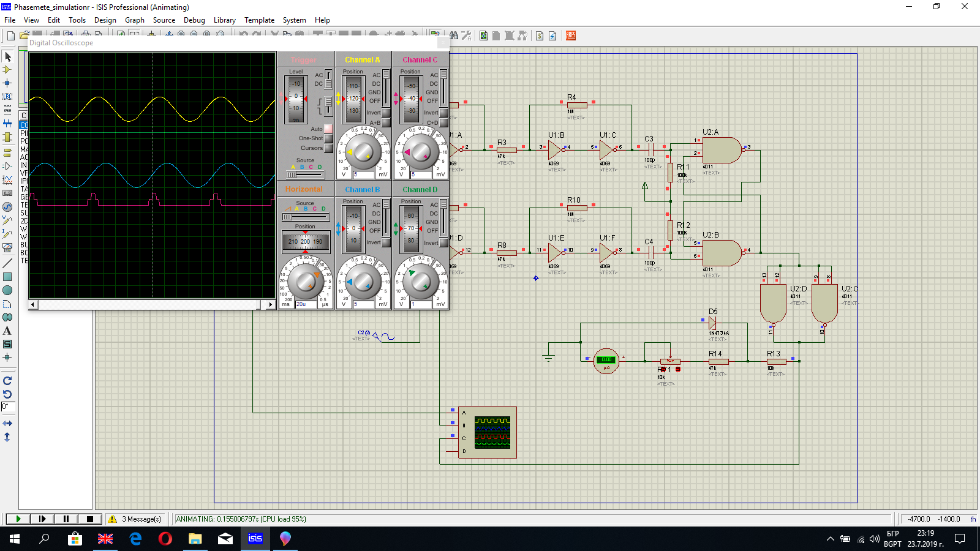
Task: Toggle the Trigger Auto button
Action: coord(328,129)
